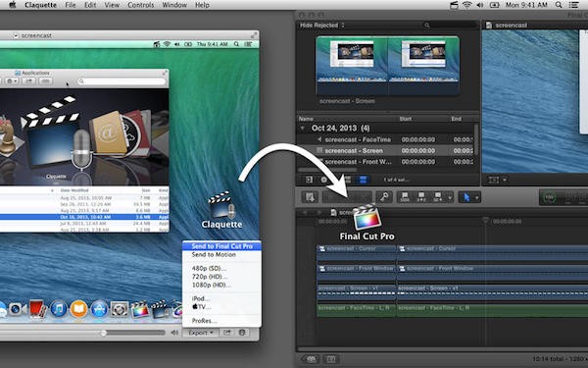This screenshot has width=588, height=368.
Task: Select screencast - Screen clip row
Action: (x=385, y=150)
